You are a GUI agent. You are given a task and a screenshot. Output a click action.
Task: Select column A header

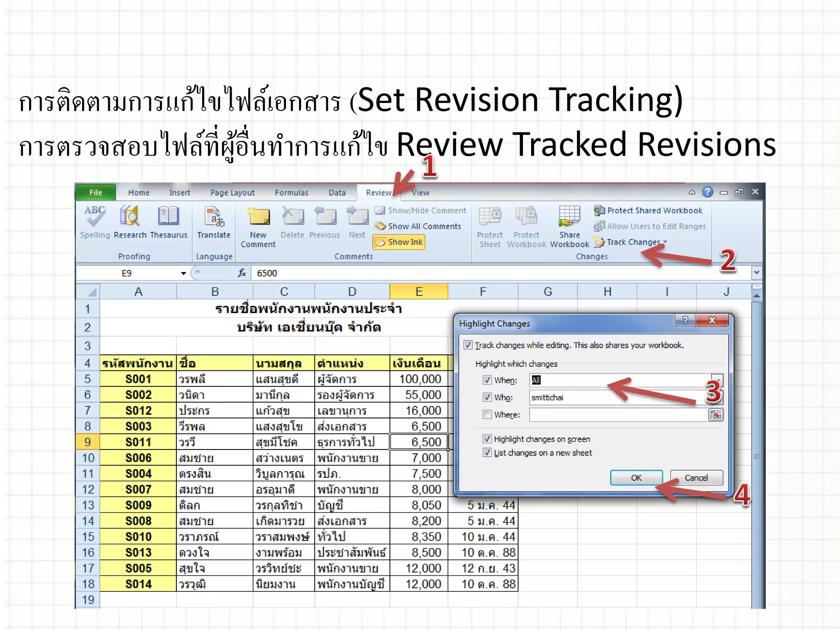(138, 292)
